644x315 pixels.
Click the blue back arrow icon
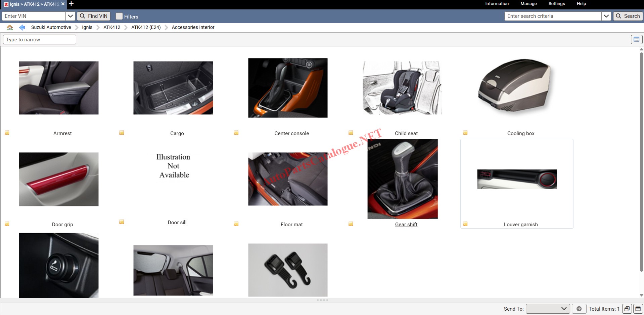pyautogui.click(x=22, y=28)
